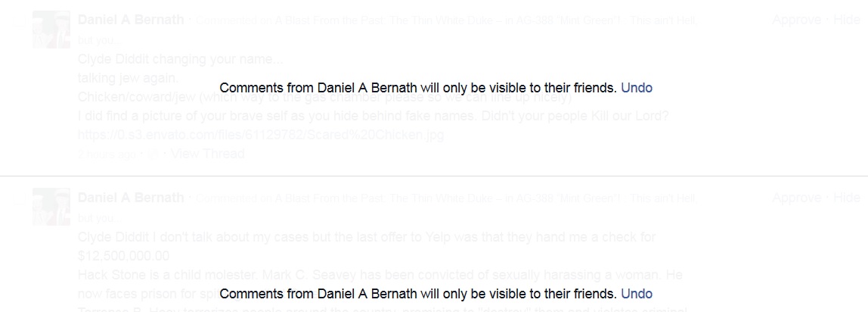Follow the envato.com Scared Chicken image URL
This screenshot has width=868, height=312.
pyautogui.click(x=260, y=136)
